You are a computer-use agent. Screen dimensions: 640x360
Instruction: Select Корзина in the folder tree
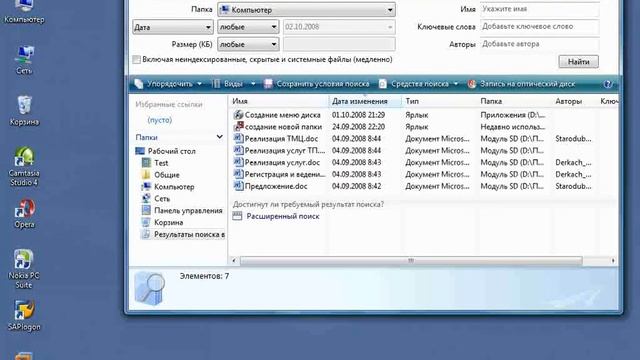click(x=169, y=222)
